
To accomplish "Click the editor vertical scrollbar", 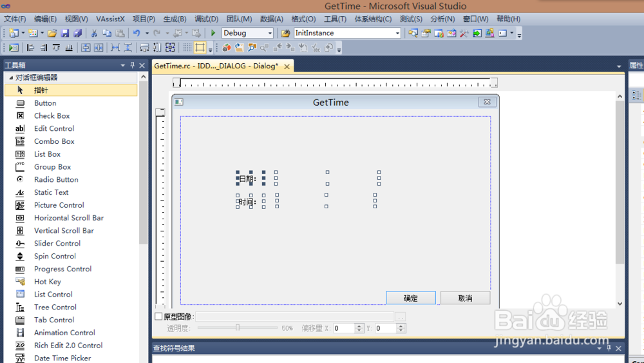I will coord(620,182).
